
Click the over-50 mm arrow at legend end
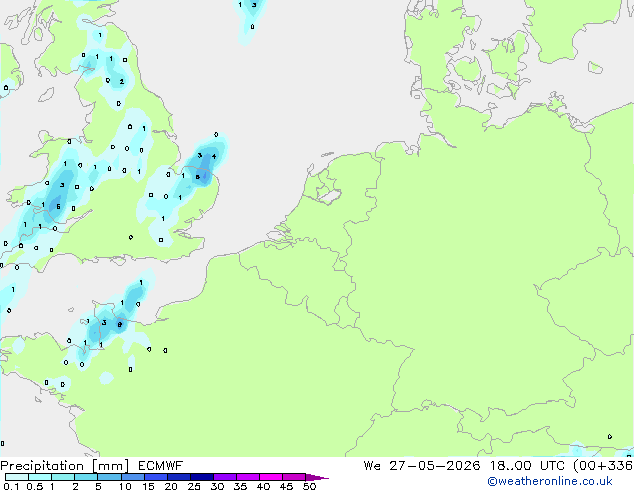(317, 478)
